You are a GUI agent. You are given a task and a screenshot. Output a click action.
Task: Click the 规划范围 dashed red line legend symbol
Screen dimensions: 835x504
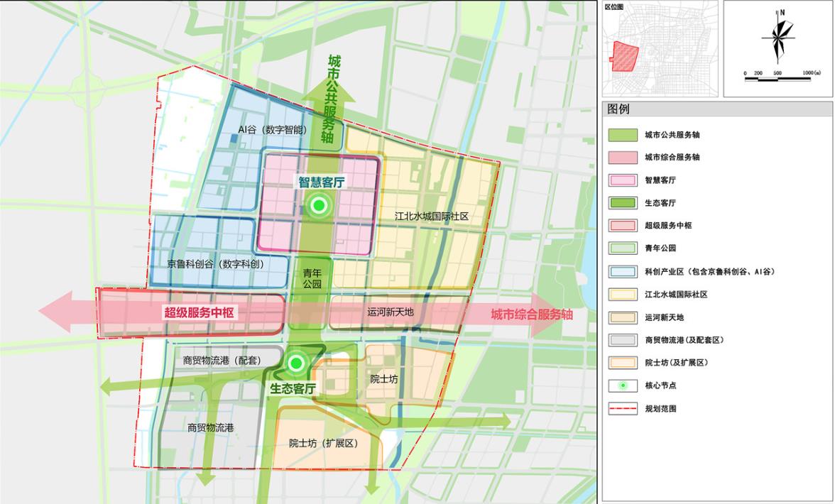pyautogui.click(x=622, y=409)
